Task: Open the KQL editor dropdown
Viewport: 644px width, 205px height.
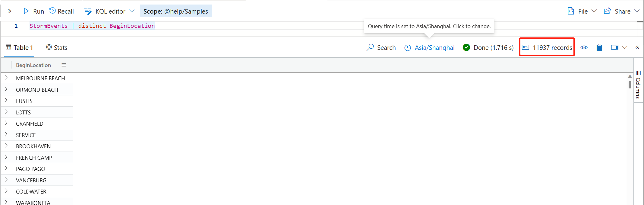Action: pyautogui.click(x=131, y=11)
